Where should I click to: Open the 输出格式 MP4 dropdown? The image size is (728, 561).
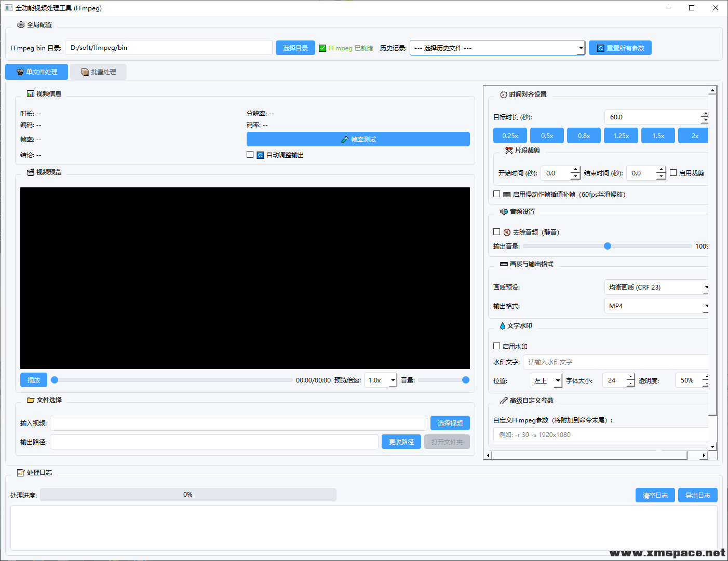point(657,306)
